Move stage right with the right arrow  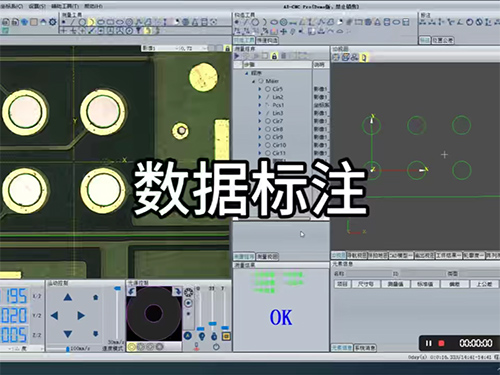click(81, 315)
